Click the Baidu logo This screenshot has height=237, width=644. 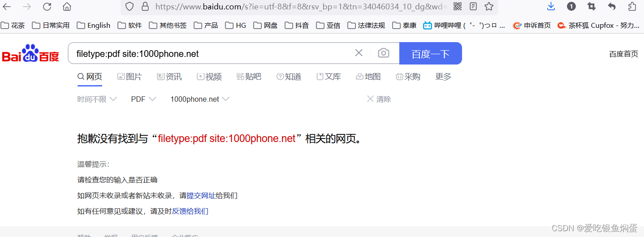tap(30, 53)
